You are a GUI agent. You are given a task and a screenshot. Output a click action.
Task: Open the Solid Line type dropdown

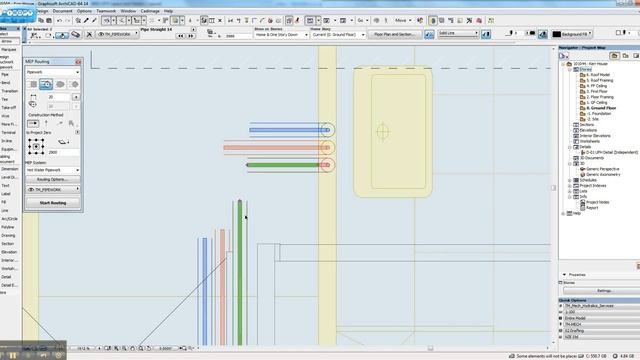coord(458,33)
